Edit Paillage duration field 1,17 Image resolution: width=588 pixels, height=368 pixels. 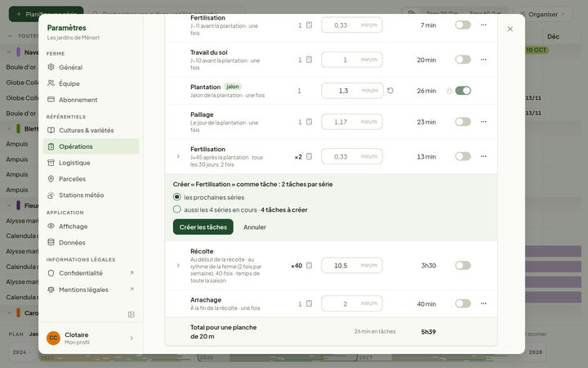point(352,122)
